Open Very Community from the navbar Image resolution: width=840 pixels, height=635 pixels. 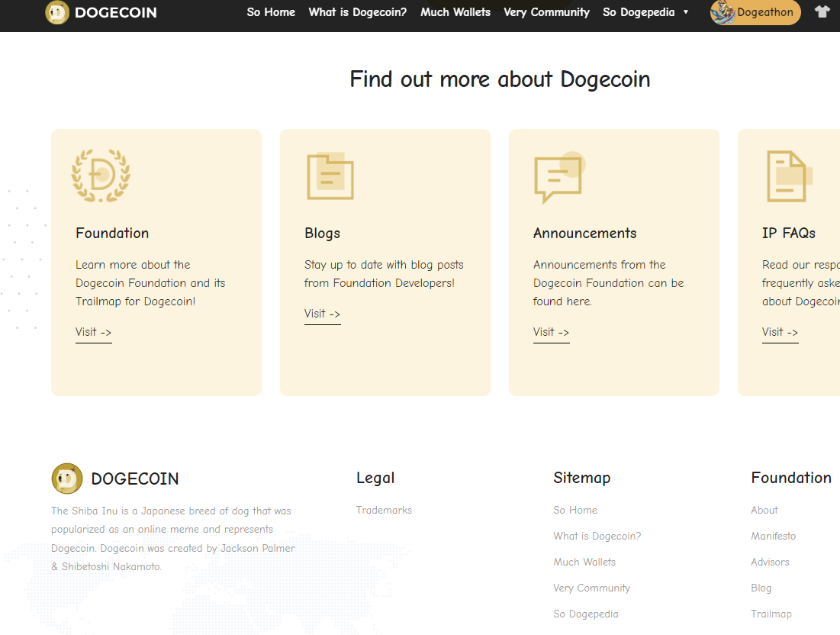tap(546, 12)
